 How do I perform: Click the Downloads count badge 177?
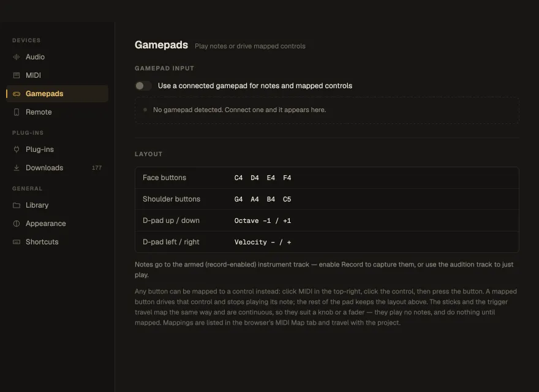[x=97, y=168]
